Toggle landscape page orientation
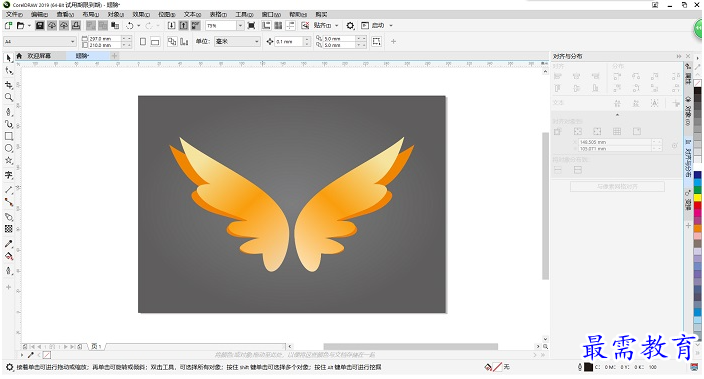704x379 pixels. coord(155,42)
